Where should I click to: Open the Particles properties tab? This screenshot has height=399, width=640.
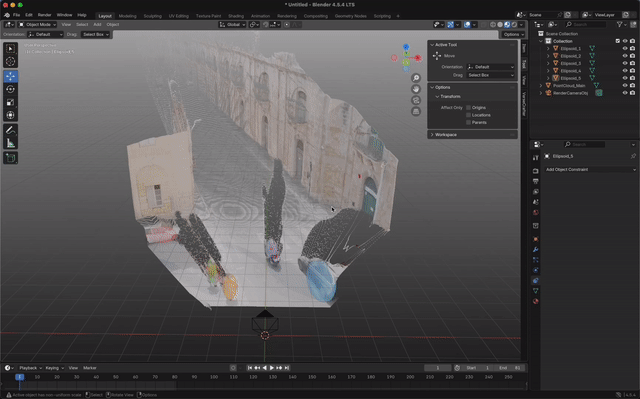pyautogui.click(x=536, y=259)
